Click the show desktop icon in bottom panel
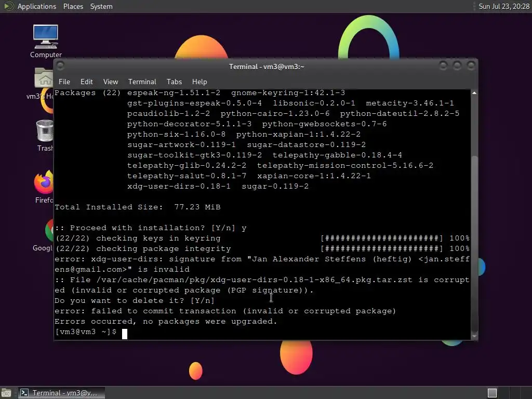The width and height of the screenshot is (532, 399). 6,393
